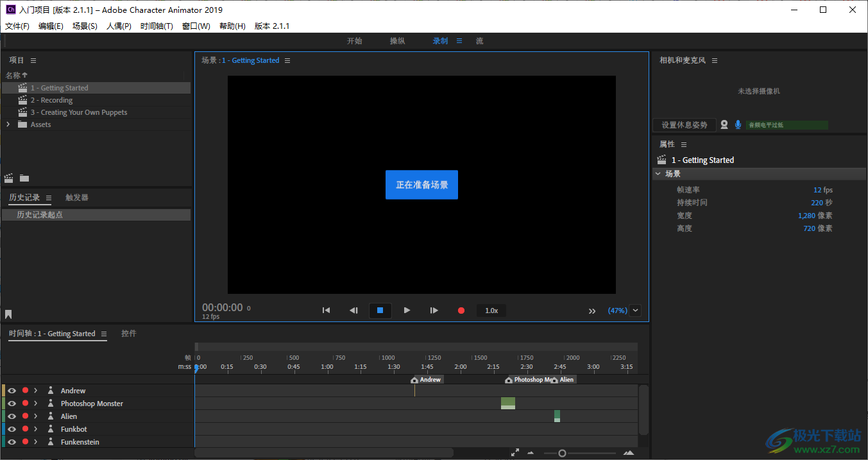Toggle the camera input icon
The height and width of the screenshot is (460, 868).
click(724, 125)
